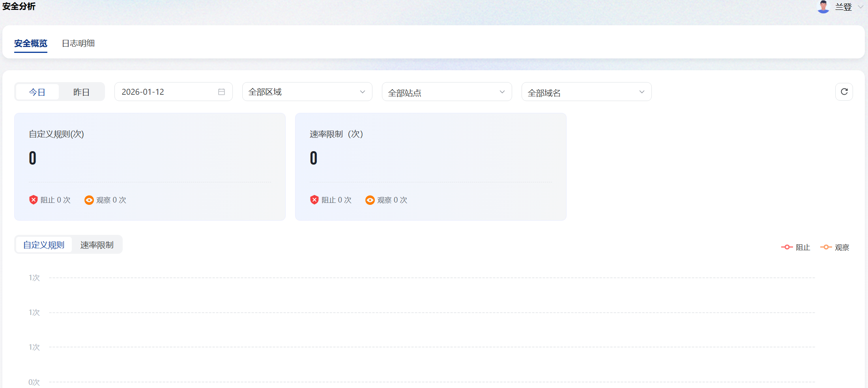This screenshot has width=868, height=388.
Task: Open user menu chevron next to 兰登
Action: pyautogui.click(x=861, y=7)
